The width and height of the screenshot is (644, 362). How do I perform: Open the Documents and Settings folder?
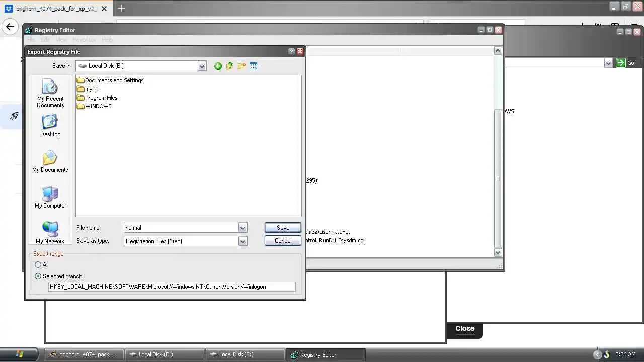tap(110, 80)
